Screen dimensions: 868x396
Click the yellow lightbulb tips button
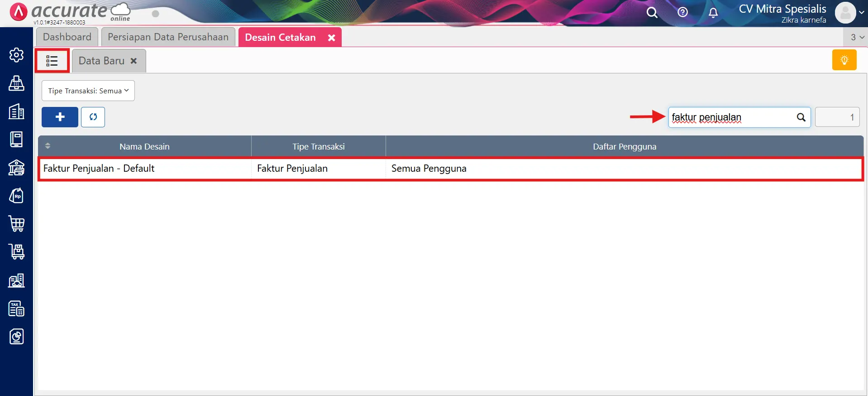click(x=844, y=60)
